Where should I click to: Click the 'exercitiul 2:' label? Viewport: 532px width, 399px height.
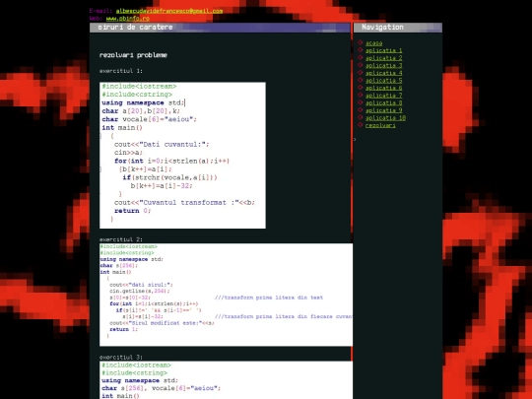coord(121,239)
